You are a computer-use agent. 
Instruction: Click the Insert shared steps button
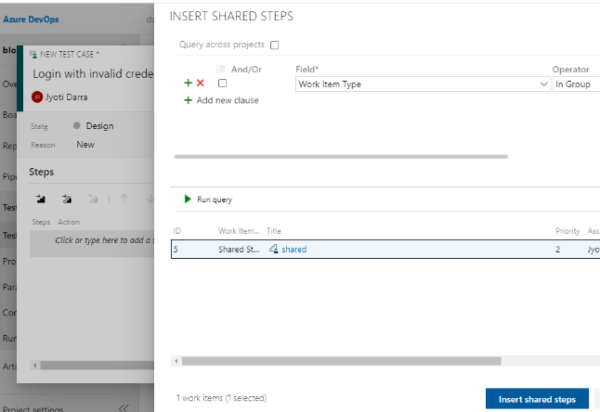[x=537, y=399]
